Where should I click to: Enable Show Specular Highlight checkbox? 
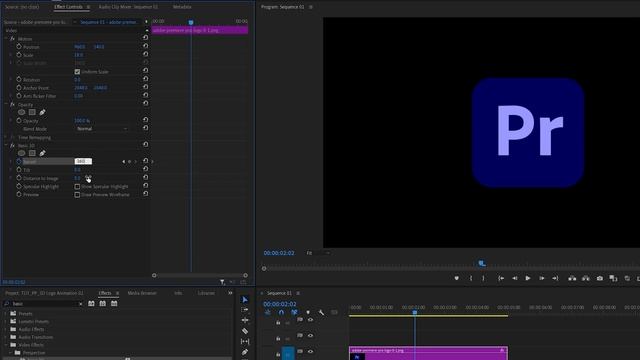click(x=77, y=187)
